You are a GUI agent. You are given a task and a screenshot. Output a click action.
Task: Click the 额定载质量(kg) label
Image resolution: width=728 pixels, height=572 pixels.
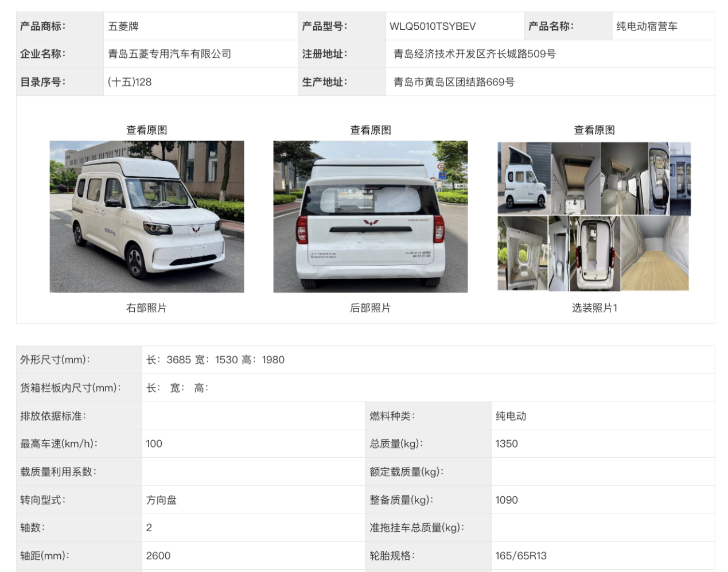407,472
